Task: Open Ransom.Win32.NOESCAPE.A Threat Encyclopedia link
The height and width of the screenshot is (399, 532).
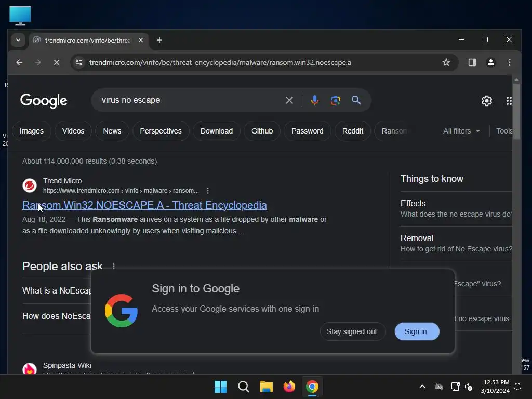Action: (144, 205)
